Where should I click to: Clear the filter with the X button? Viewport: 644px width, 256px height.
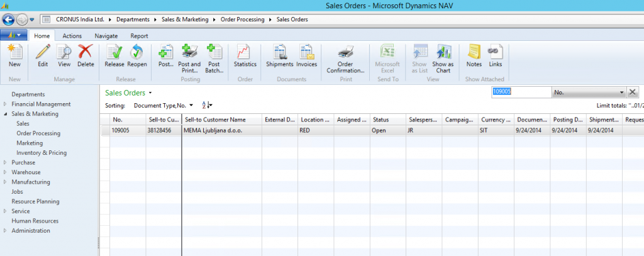[633, 92]
